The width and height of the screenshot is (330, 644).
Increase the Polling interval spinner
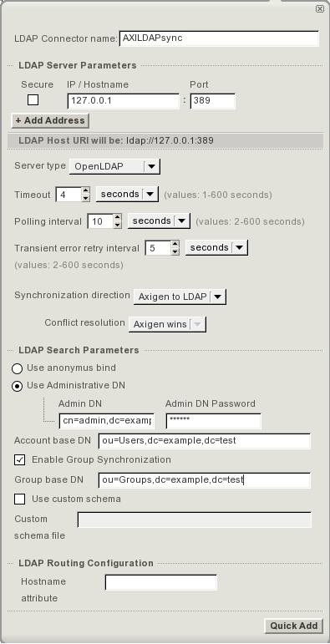[x=118, y=218]
